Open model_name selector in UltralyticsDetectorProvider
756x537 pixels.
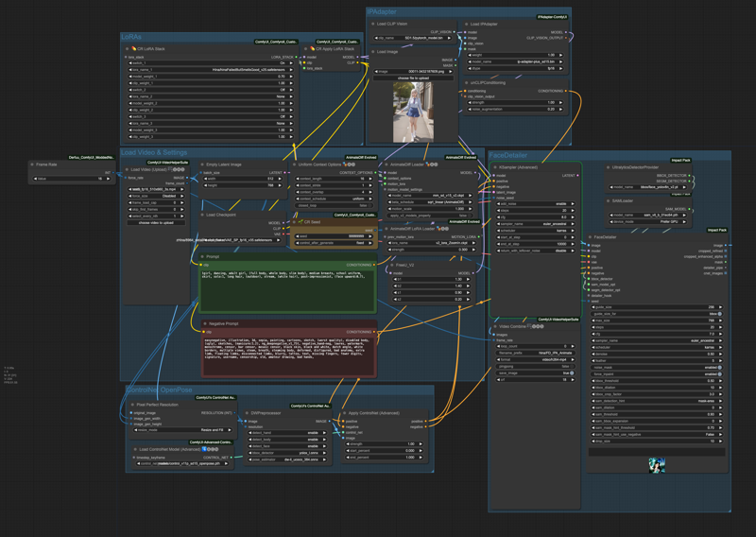point(647,187)
